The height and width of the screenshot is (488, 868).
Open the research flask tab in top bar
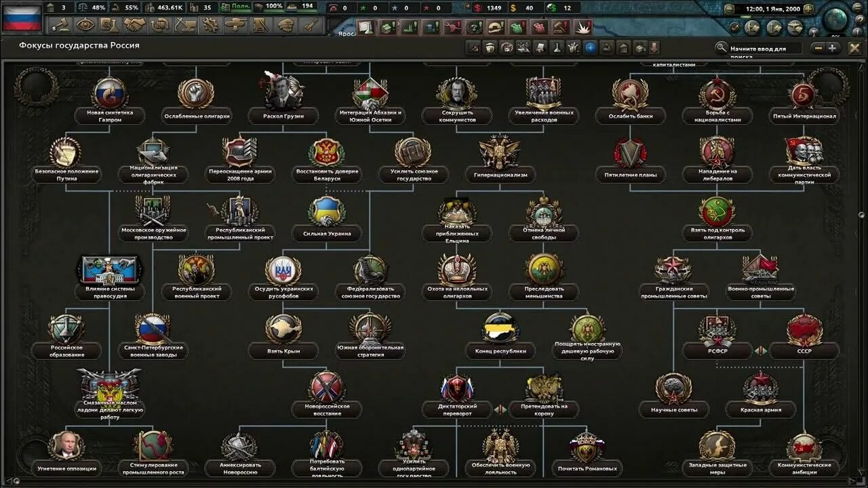click(109, 25)
